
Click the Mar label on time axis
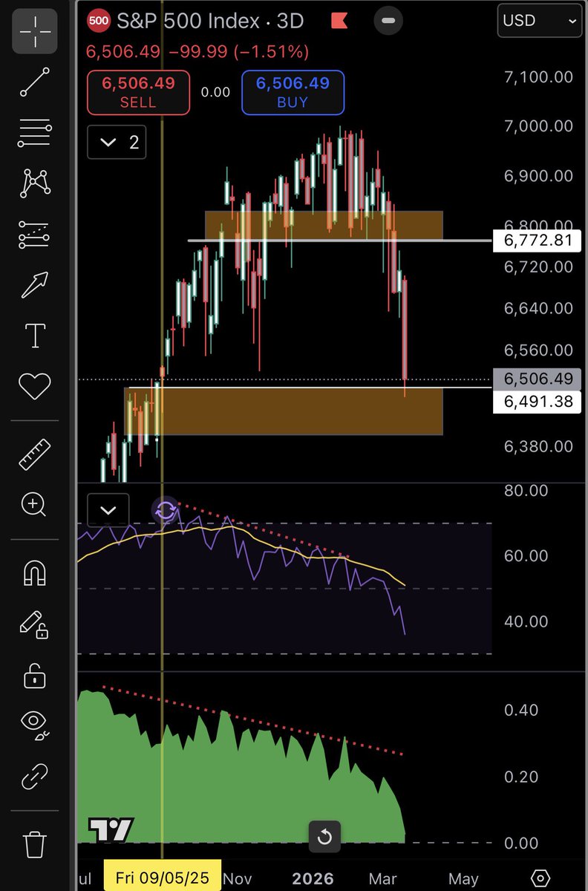tap(383, 878)
